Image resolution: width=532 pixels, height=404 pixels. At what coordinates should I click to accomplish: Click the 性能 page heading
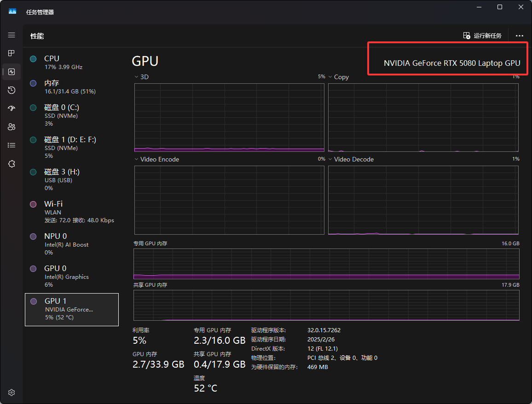37,36
